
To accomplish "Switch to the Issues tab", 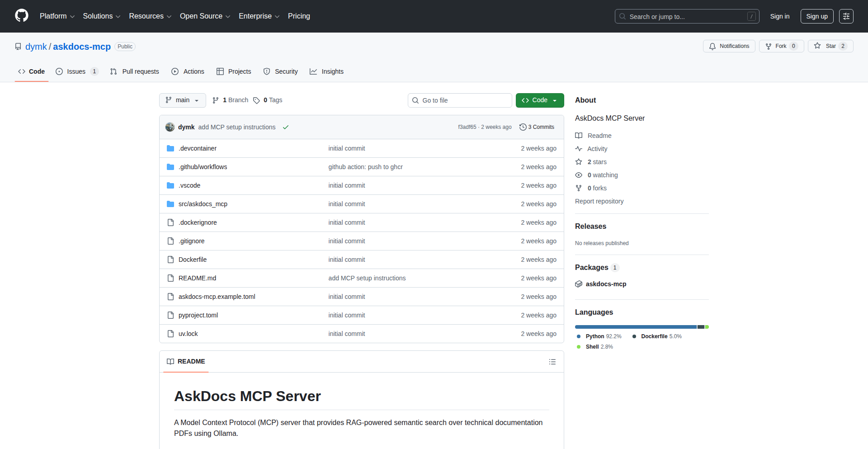I will coord(76,71).
